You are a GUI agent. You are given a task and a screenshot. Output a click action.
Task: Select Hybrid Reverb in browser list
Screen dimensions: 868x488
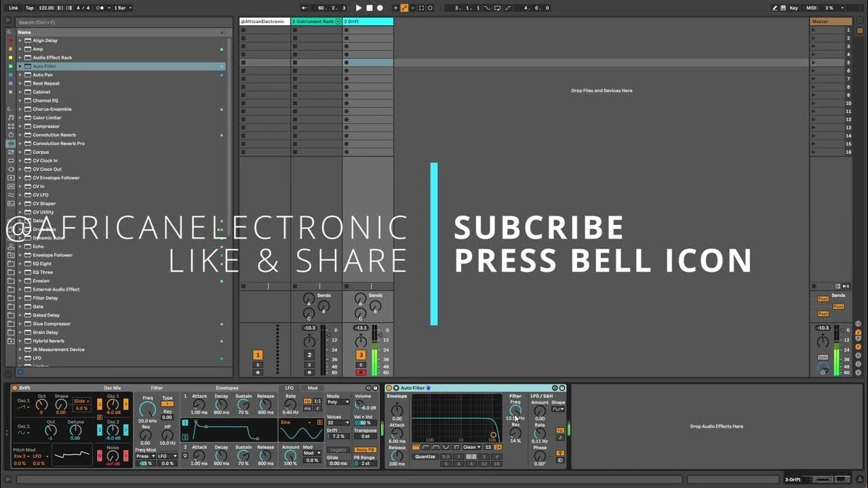tap(48, 341)
